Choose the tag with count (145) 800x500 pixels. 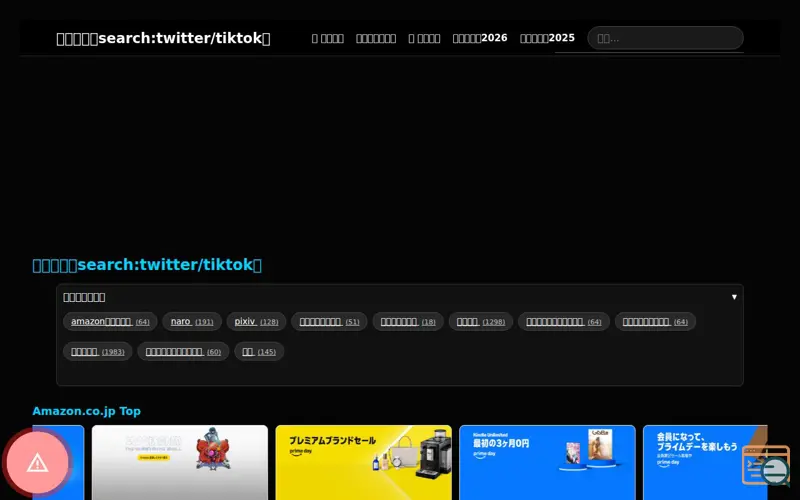coord(259,352)
